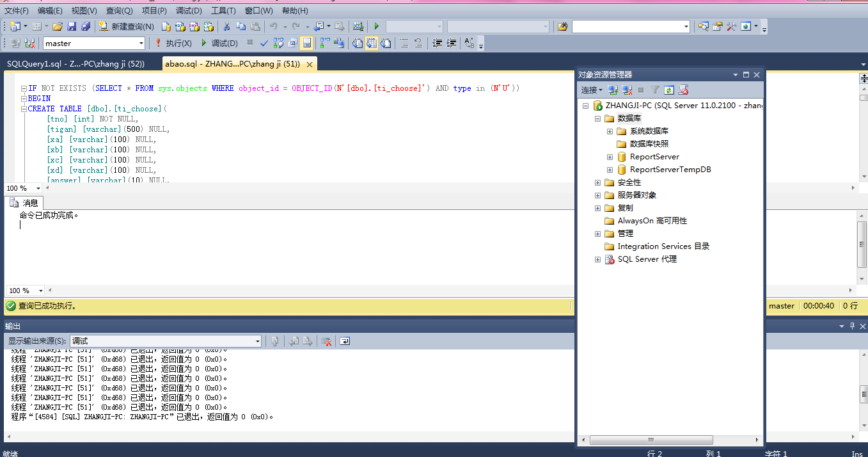Toggle Include Actual Execution Plan button
Screen dimensions: 868x457
(324, 44)
